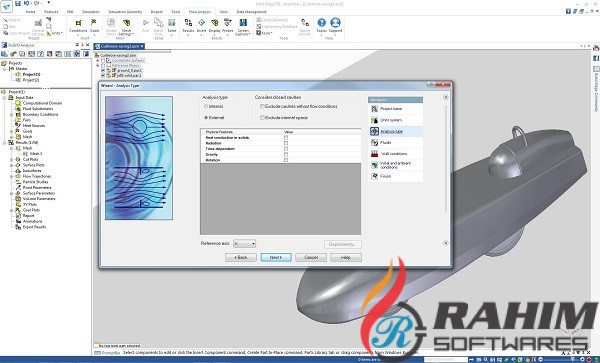
Task: Check the Rotation feature box
Action: pos(286,160)
